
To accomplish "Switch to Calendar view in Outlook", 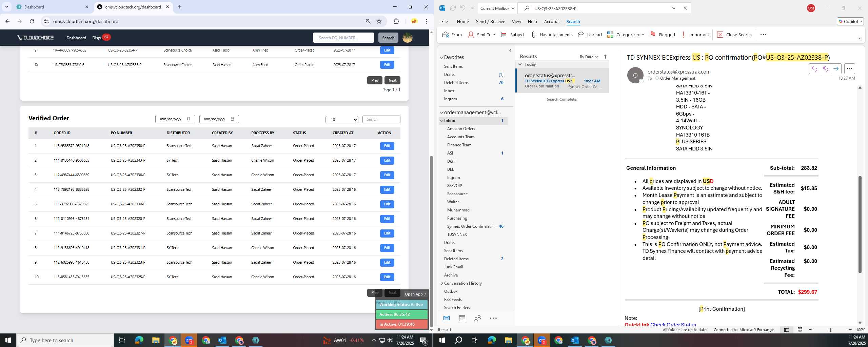I will 462,318.
